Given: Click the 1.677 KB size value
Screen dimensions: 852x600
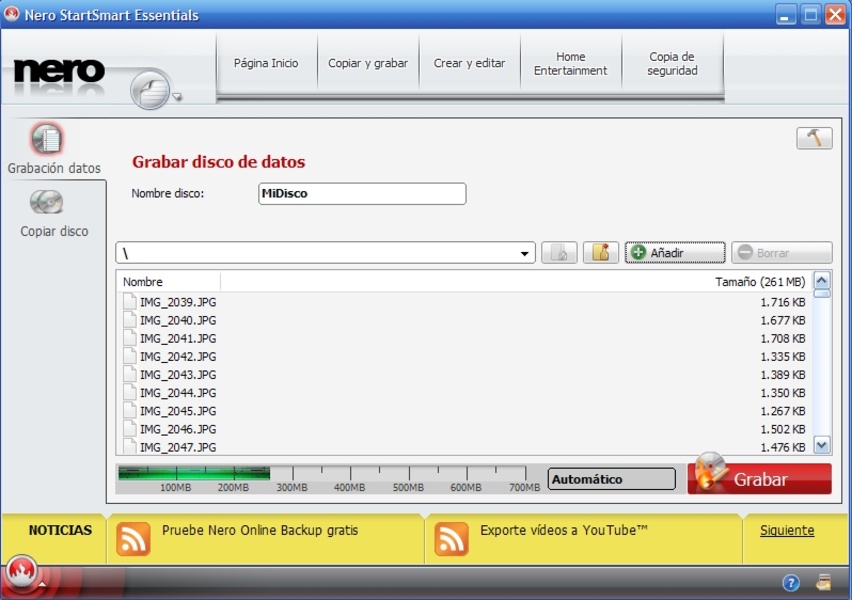Looking at the screenshot, I should (782, 320).
